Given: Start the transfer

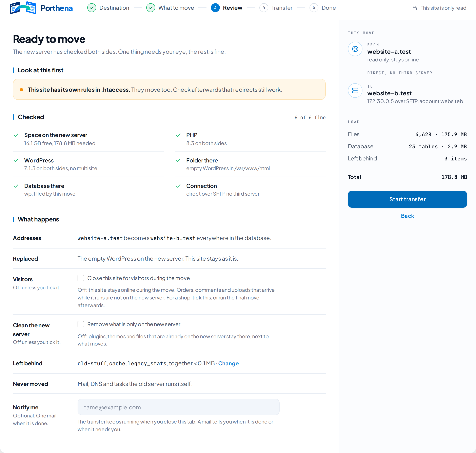Looking at the screenshot, I should click(x=408, y=199).
